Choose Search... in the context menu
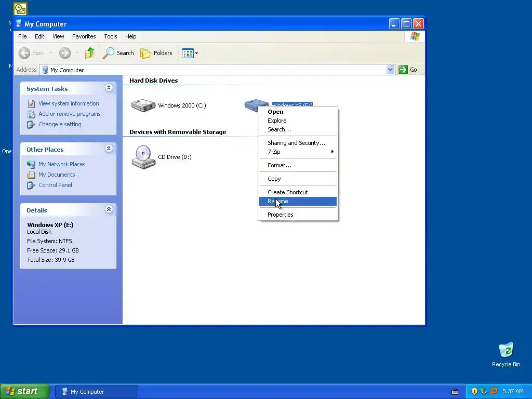 (x=298, y=129)
